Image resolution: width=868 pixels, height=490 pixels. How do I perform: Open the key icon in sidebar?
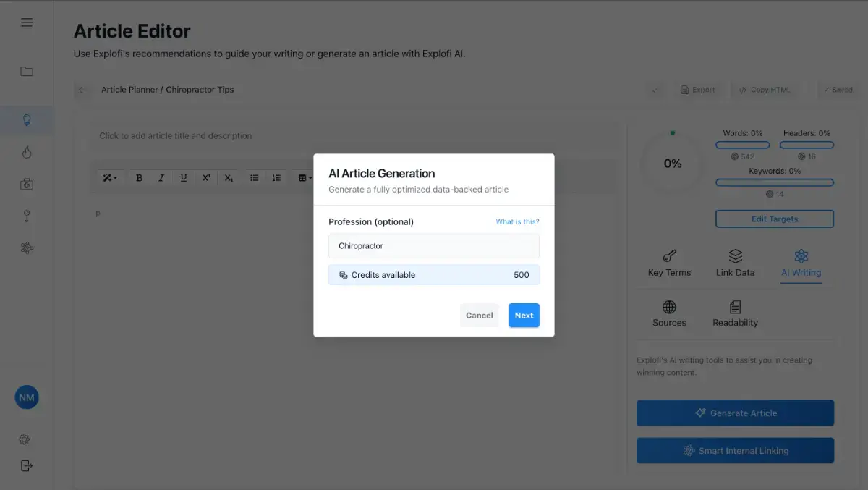(x=27, y=216)
